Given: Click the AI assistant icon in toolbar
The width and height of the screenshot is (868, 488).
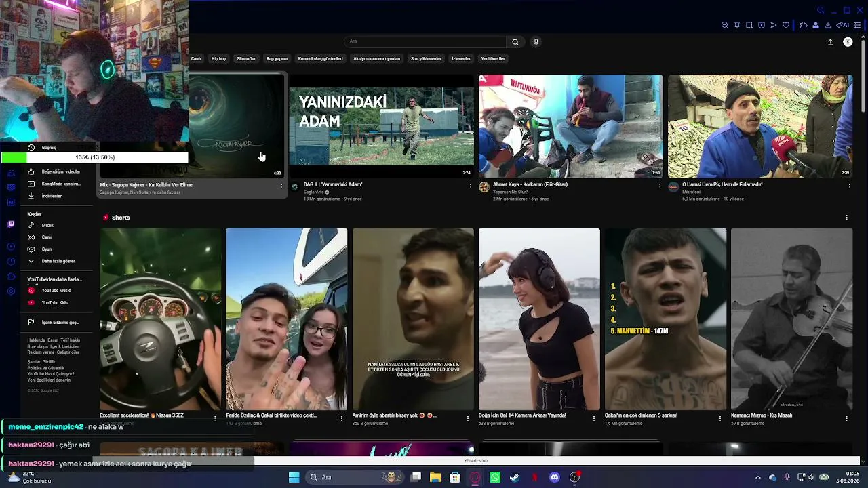Looking at the screenshot, I should [x=843, y=25].
